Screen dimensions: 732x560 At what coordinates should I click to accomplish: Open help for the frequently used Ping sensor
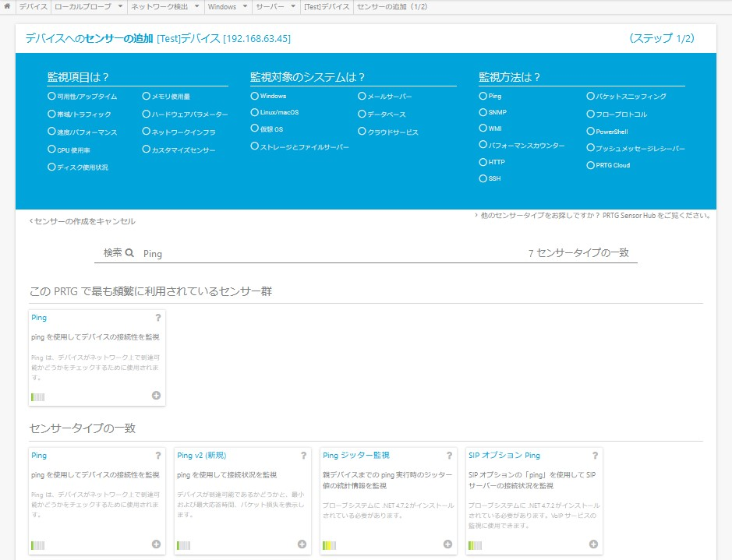[157, 318]
